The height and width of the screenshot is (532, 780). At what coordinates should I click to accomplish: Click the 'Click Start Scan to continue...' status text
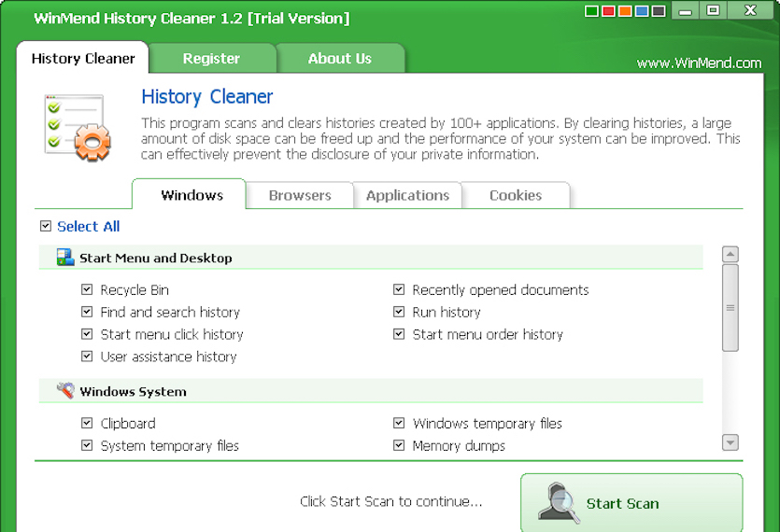point(391,502)
